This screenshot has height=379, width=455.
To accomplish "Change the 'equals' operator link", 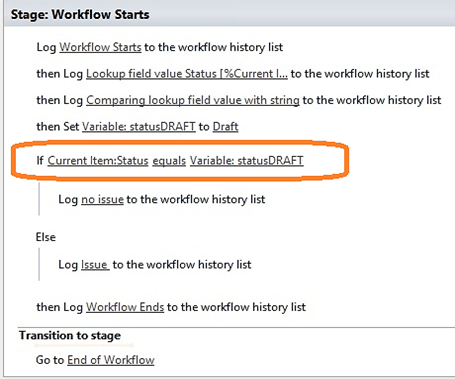I will 169,160.
